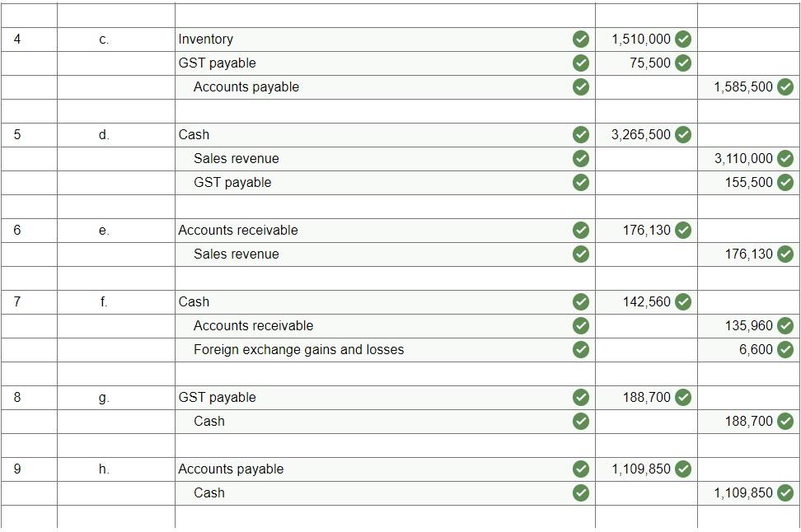This screenshot has height=532, width=801.
Task: Select the 155,500 GST payable credit amount
Action: coord(749,182)
